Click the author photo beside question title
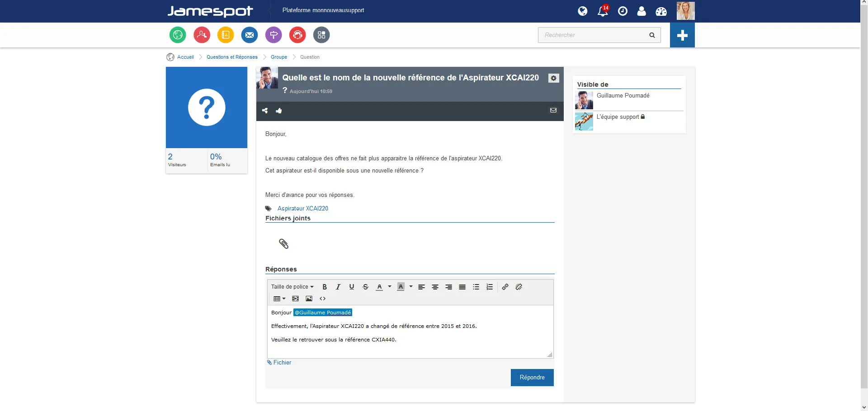This screenshot has height=411, width=868. (267, 78)
